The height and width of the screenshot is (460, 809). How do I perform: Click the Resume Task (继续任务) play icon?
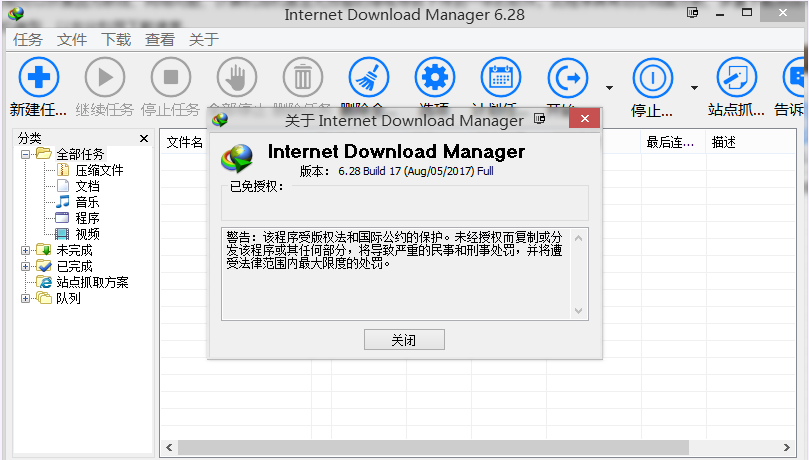click(x=105, y=77)
